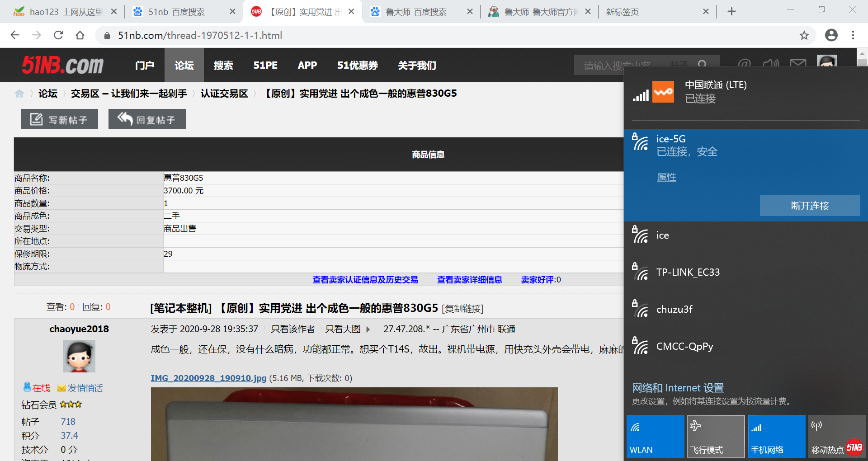Open a new browser tab
This screenshot has width=868, height=461.
coord(731,12)
